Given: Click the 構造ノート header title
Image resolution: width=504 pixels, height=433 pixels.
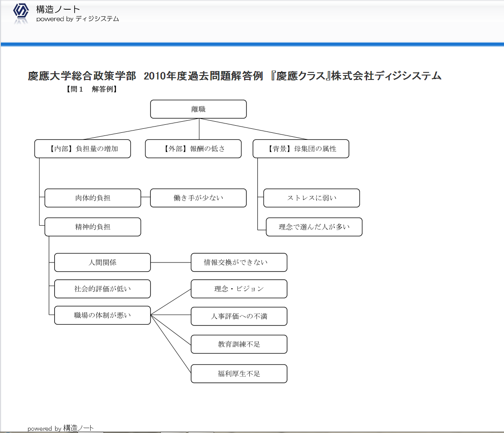Looking at the screenshot, I should click(58, 9).
